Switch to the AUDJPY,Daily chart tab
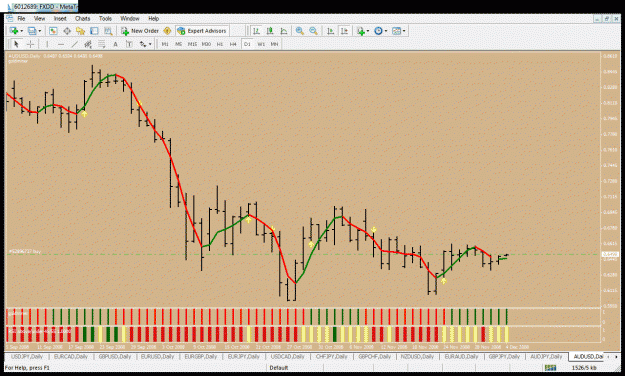 click(x=546, y=356)
